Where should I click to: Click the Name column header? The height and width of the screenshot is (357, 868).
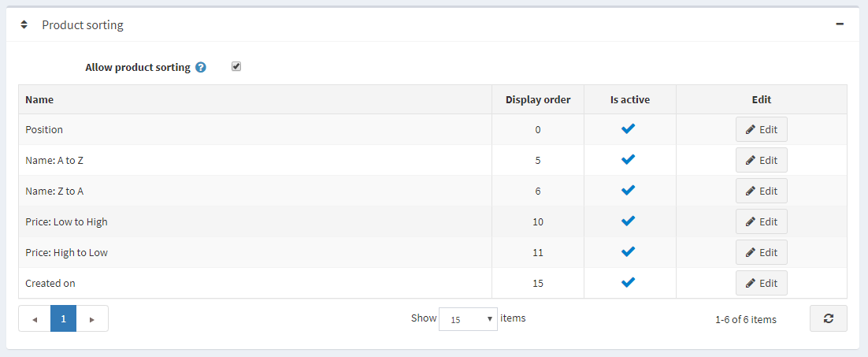[39, 100]
